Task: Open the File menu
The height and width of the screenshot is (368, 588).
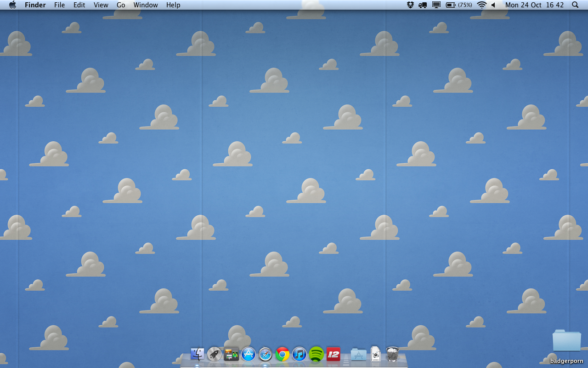Action: pyautogui.click(x=59, y=5)
